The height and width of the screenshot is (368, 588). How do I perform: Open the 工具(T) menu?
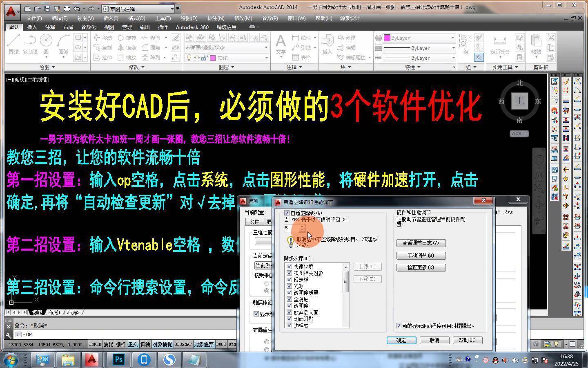tap(163, 18)
